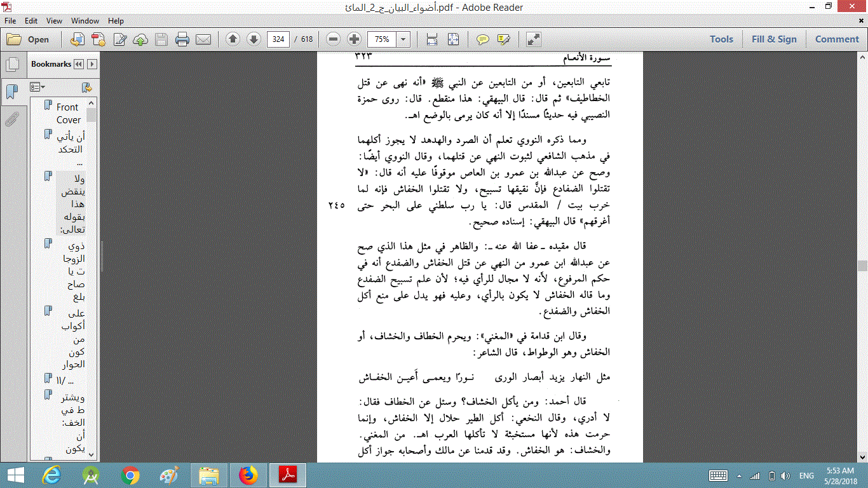This screenshot has height=488, width=868.
Task: Click the convert file to PDF icon
Action: pyautogui.click(x=78, y=39)
